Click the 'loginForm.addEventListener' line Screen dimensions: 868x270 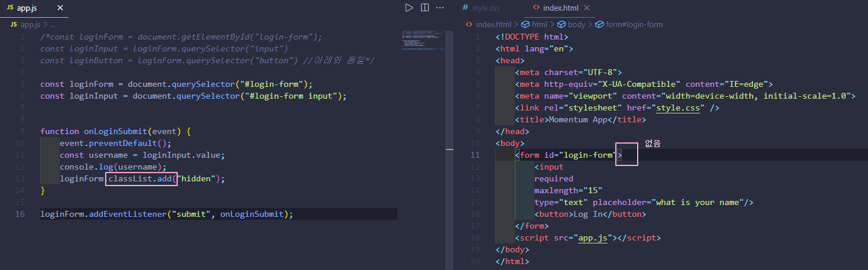pyautogui.click(x=167, y=214)
